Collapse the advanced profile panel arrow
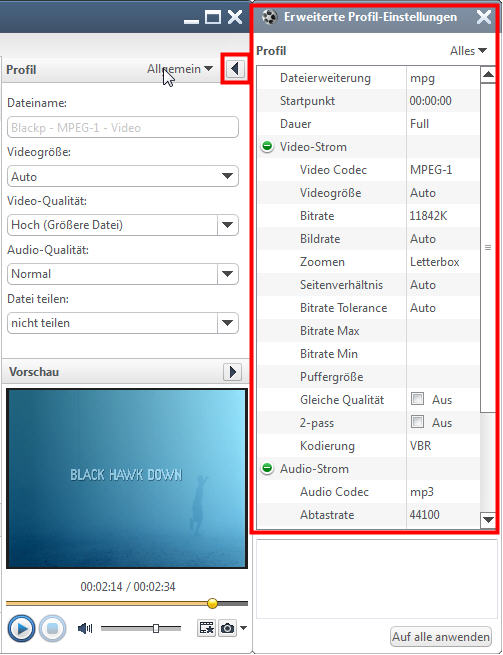 pyautogui.click(x=235, y=69)
